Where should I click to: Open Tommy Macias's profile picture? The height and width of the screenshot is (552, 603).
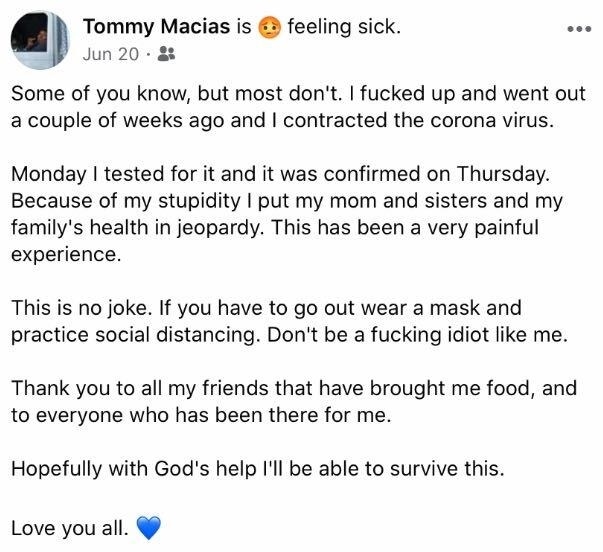pyautogui.click(x=40, y=40)
